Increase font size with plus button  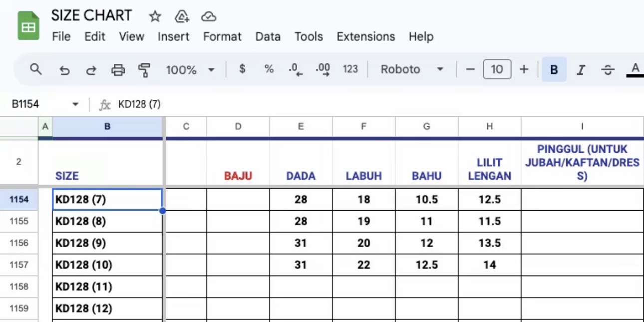click(x=524, y=69)
